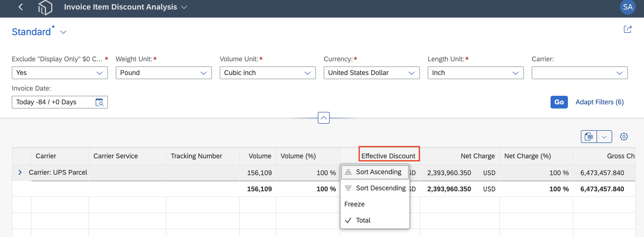This screenshot has height=237, width=644.
Task: Open table settings gear icon
Action: pyautogui.click(x=624, y=137)
